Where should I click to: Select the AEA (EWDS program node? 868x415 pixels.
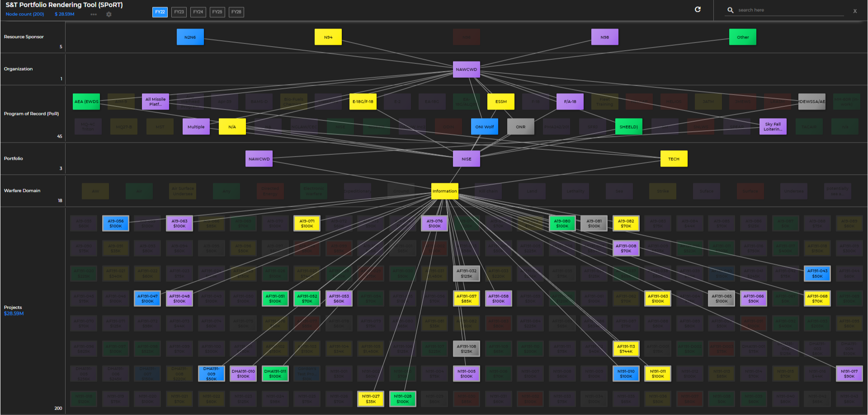pyautogui.click(x=86, y=101)
